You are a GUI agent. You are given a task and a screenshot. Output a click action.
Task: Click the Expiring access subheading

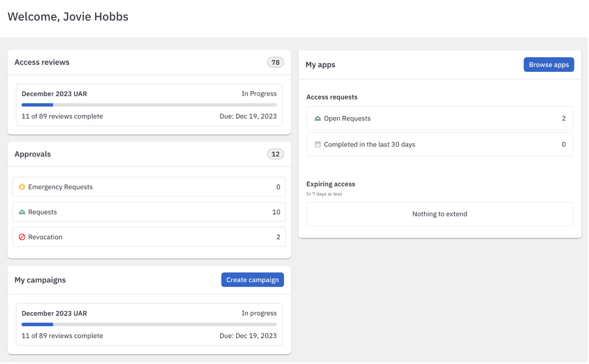331,184
